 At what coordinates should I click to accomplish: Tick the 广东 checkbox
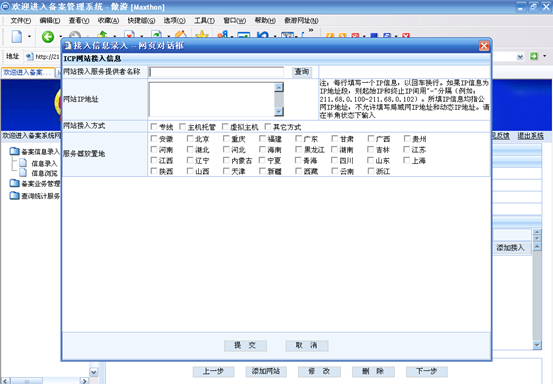click(x=298, y=138)
